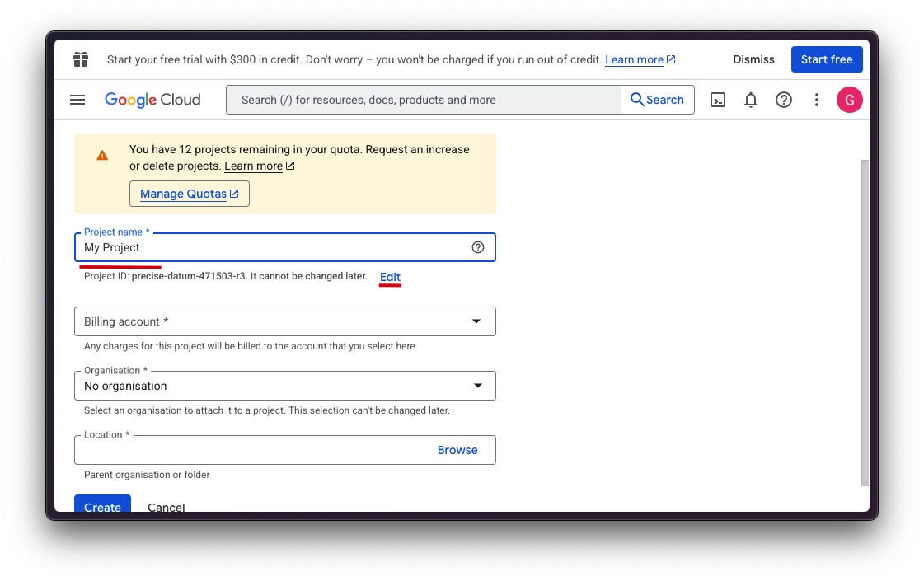Image resolution: width=924 pixels, height=581 pixels.
Task: Click the Create project button
Action: tap(103, 504)
